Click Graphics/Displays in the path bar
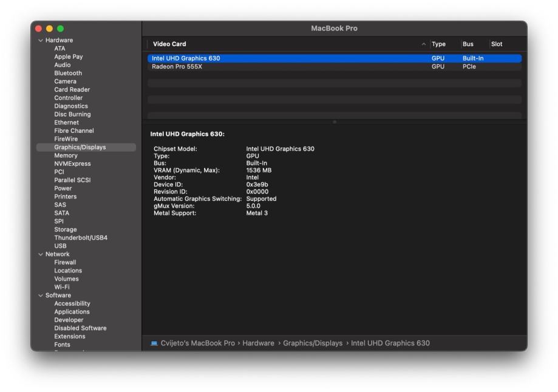The image size is (558, 392). (x=313, y=343)
